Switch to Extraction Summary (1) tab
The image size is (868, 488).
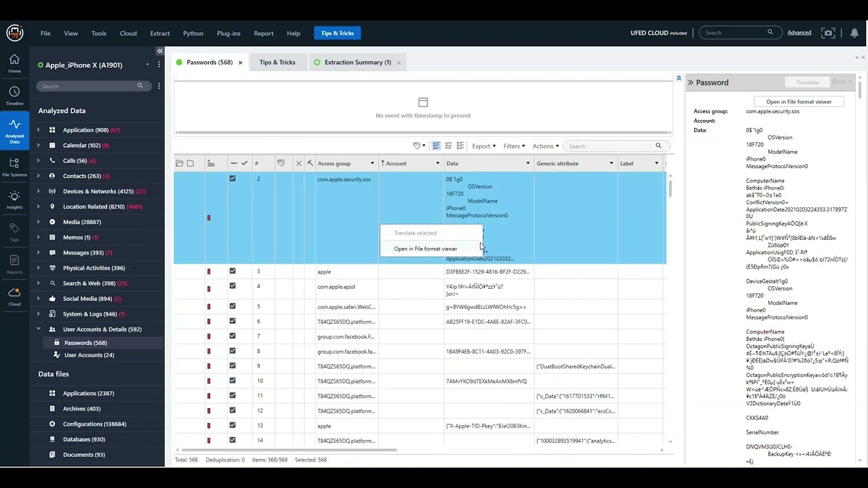(357, 62)
